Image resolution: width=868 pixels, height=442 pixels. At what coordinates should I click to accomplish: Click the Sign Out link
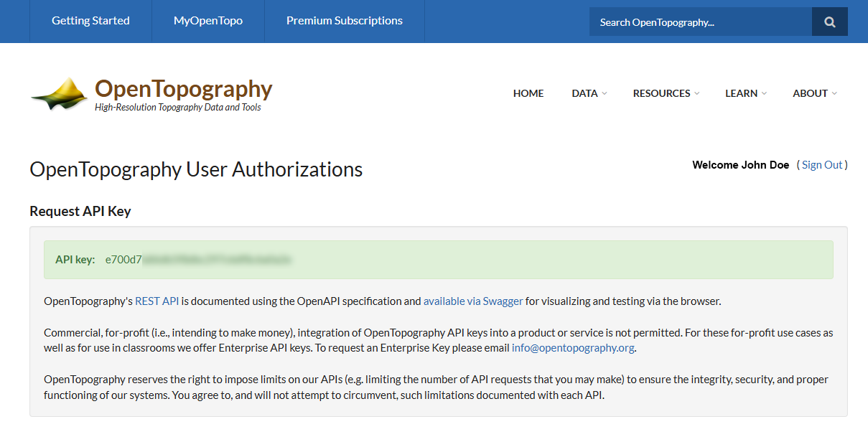click(x=822, y=165)
